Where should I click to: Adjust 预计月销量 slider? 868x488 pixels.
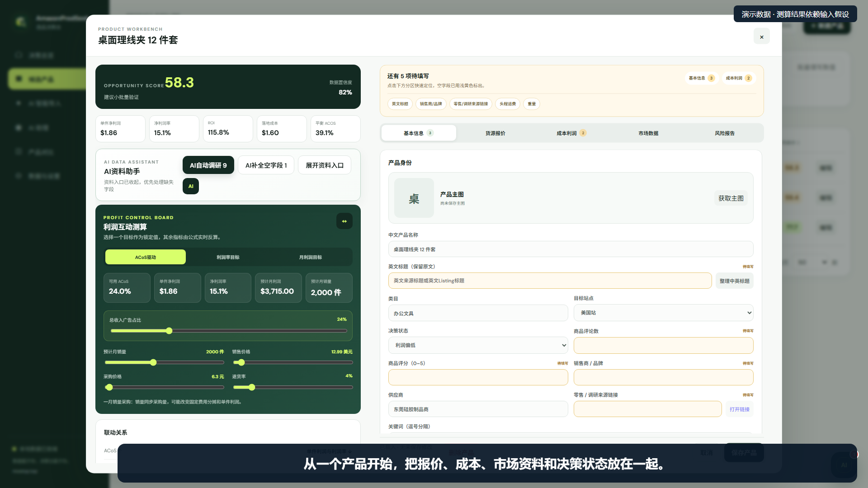(x=164, y=362)
